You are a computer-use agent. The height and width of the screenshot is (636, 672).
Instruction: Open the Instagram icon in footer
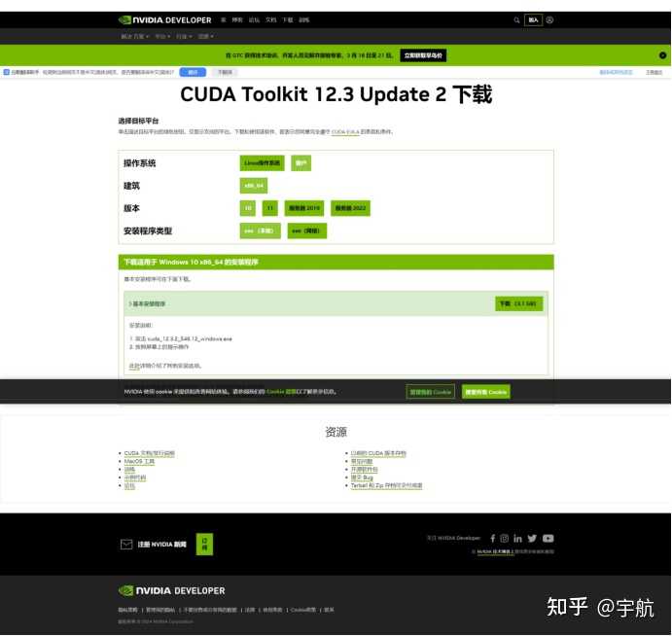tap(505, 539)
